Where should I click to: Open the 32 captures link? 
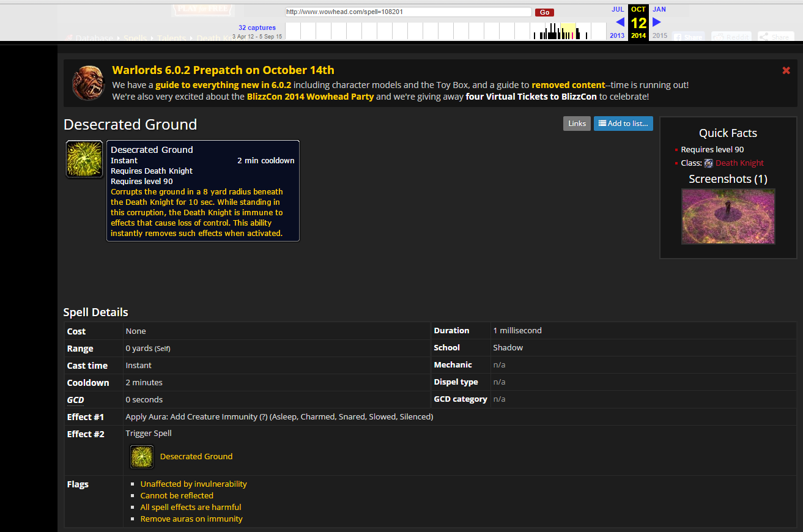[x=257, y=28]
